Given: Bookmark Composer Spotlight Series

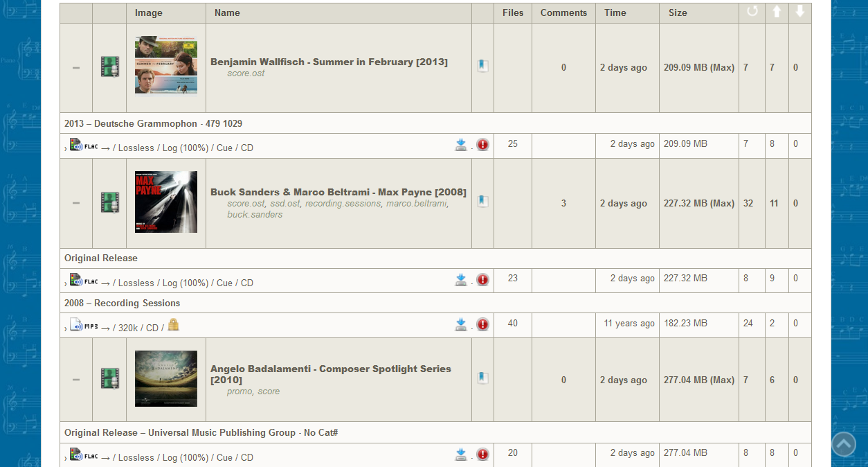Looking at the screenshot, I should point(482,378).
